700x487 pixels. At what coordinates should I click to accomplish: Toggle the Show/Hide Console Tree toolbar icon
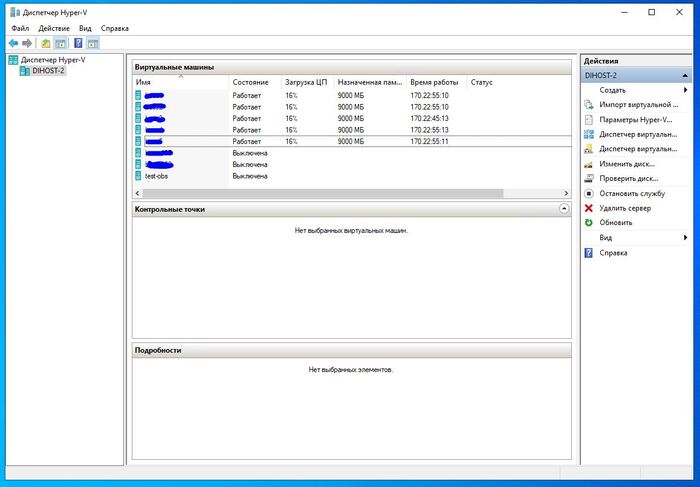pos(60,43)
